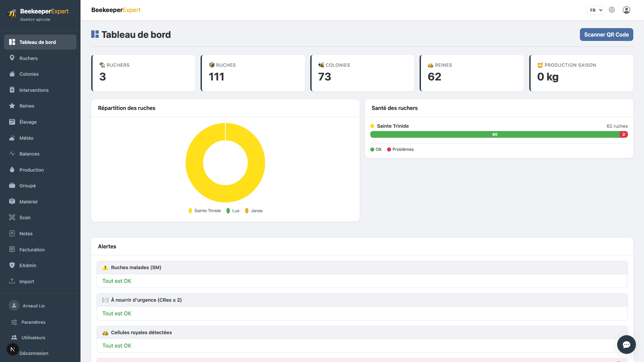Click the Météo weather icon
This screenshot has width=644, height=362.
click(x=12, y=138)
